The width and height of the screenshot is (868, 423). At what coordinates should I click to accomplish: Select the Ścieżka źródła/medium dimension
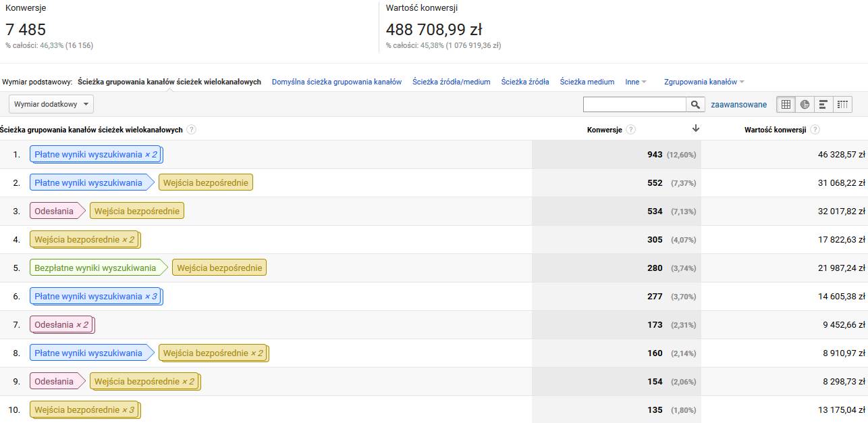pyautogui.click(x=451, y=82)
